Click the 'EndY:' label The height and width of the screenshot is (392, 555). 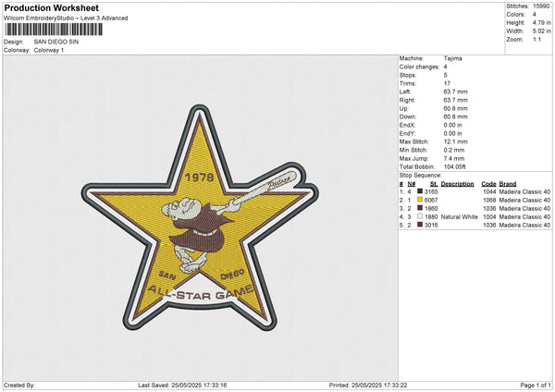tap(407, 133)
